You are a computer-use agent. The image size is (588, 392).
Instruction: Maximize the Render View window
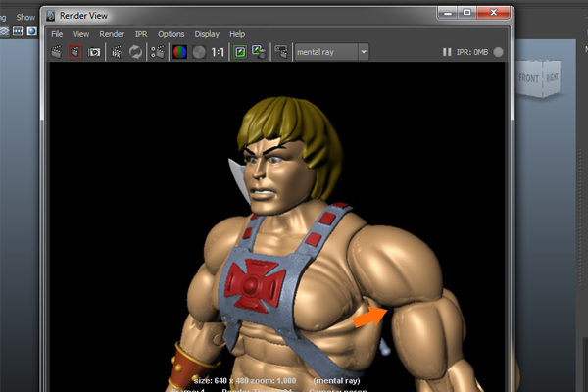pos(466,13)
